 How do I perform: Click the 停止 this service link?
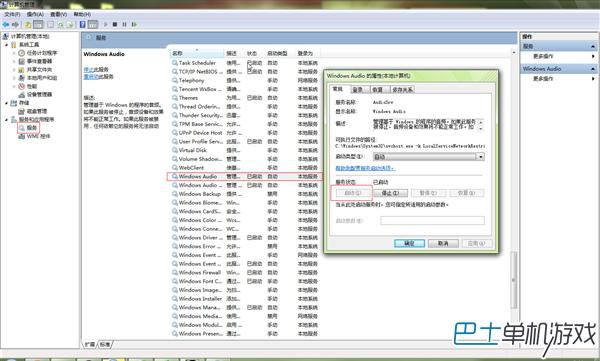click(x=89, y=69)
